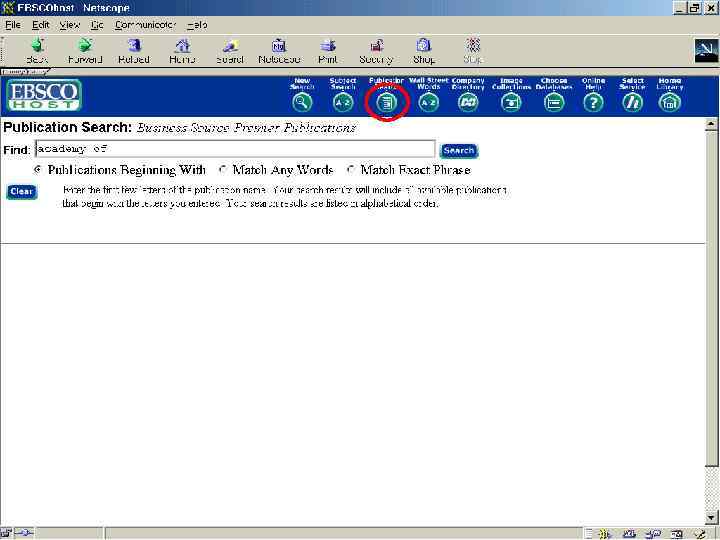Click the Netscape logo throbber
The height and width of the screenshot is (540, 720).
706,51
